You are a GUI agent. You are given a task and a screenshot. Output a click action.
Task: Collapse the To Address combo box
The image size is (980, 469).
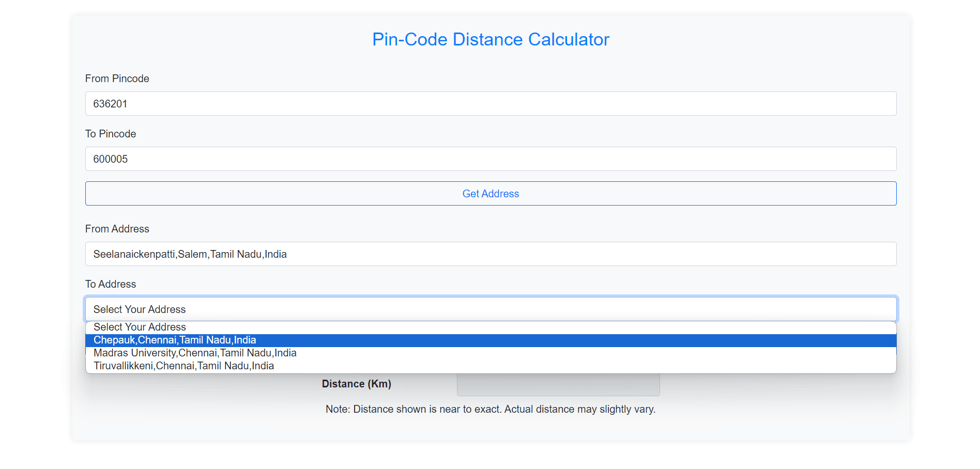(490, 309)
